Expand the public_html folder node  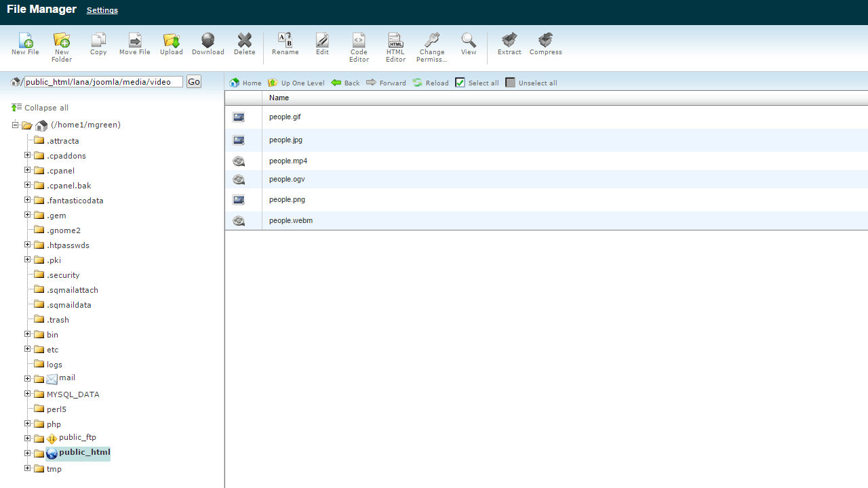tap(28, 453)
